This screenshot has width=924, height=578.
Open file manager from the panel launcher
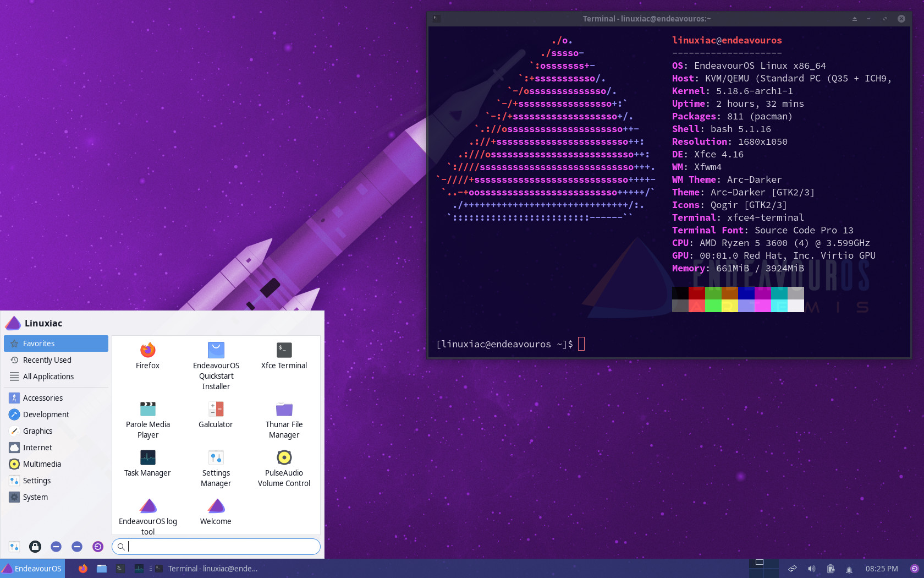coord(102,569)
